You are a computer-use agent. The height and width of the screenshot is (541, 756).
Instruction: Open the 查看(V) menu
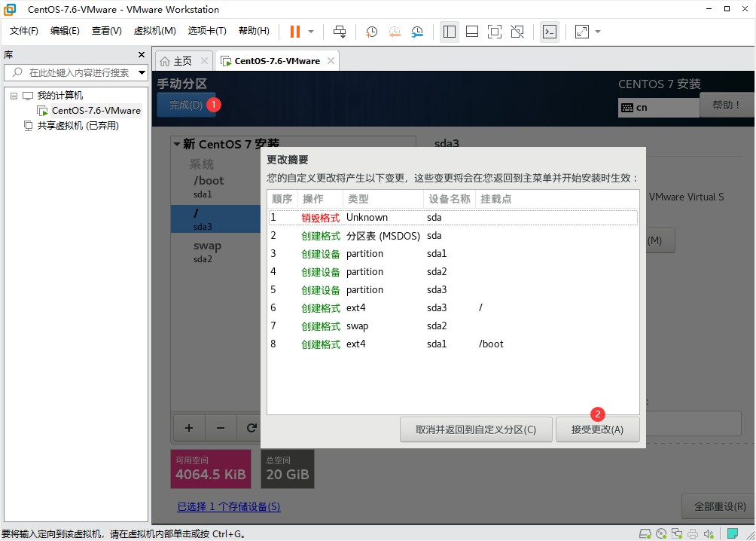pyautogui.click(x=107, y=31)
